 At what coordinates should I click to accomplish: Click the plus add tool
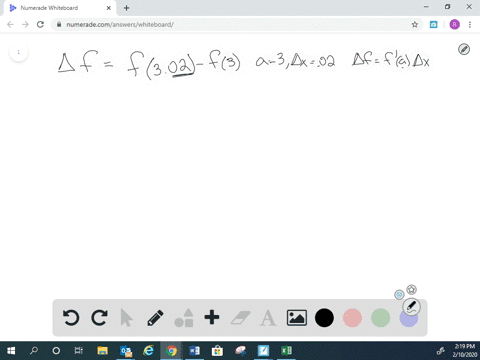(x=212, y=317)
